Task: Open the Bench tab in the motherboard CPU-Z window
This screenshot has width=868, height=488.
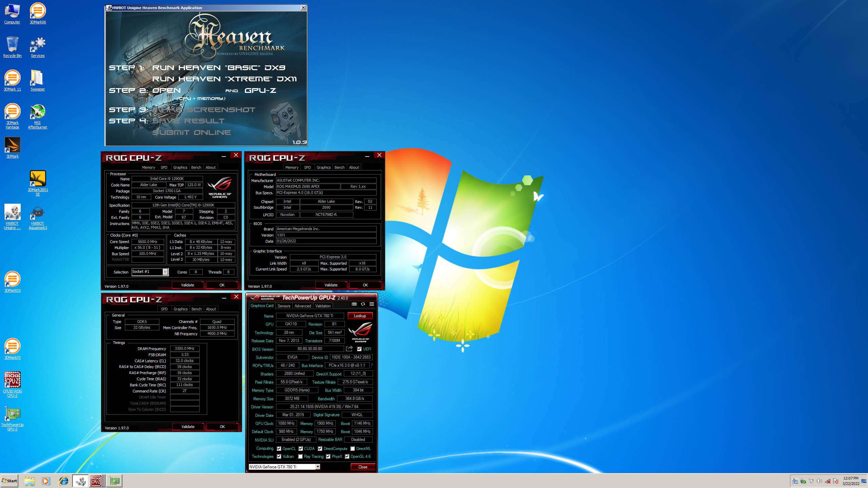Action: pos(339,167)
